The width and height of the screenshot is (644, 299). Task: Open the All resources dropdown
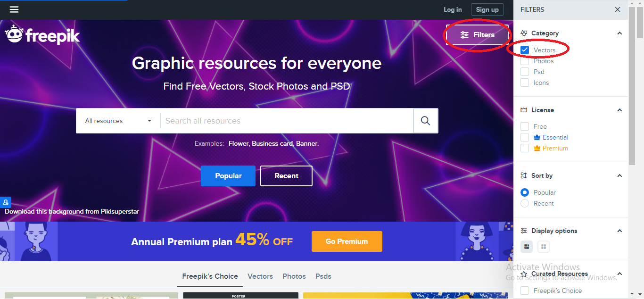118,121
